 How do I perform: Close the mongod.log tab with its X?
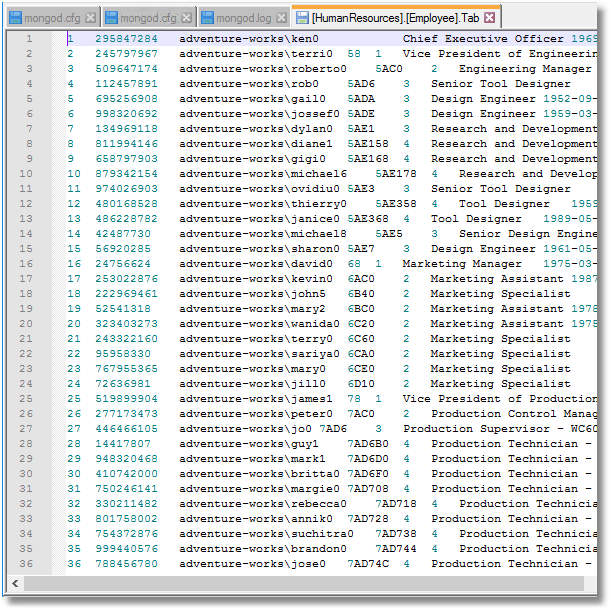[x=281, y=18]
